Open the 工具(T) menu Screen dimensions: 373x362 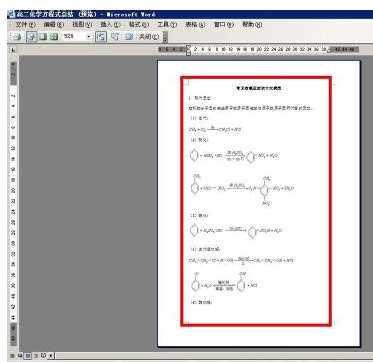pyautogui.click(x=167, y=25)
